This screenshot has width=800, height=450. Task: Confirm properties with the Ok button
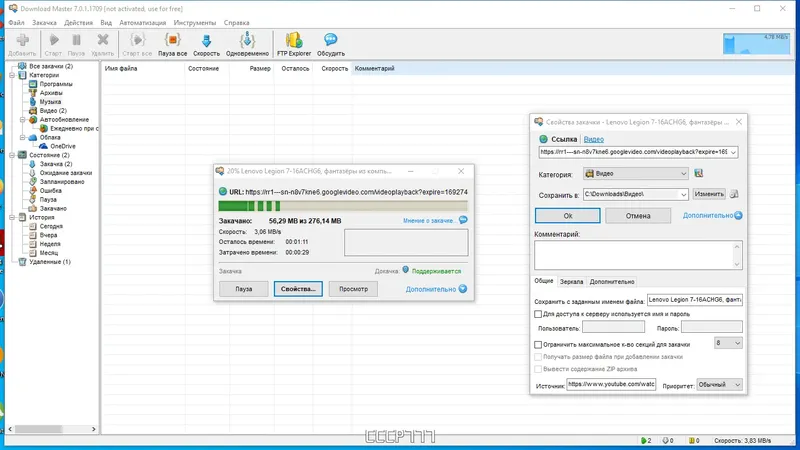tap(567, 216)
